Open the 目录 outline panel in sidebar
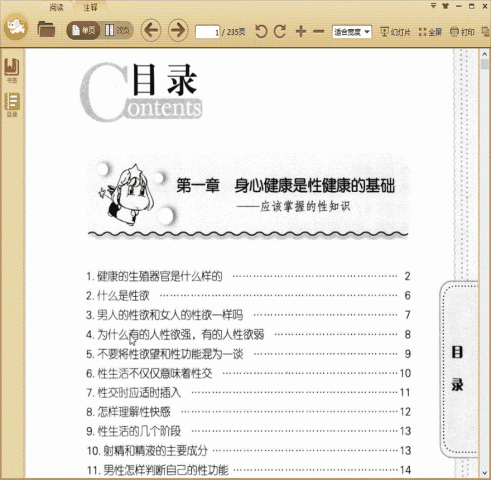Screen dimensions: 491x480 [x=12, y=104]
